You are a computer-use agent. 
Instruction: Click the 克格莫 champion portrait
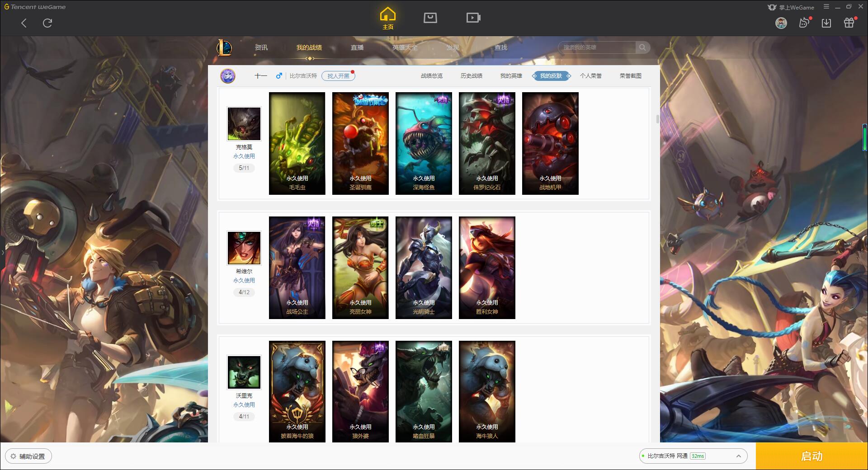coord(244,124)
